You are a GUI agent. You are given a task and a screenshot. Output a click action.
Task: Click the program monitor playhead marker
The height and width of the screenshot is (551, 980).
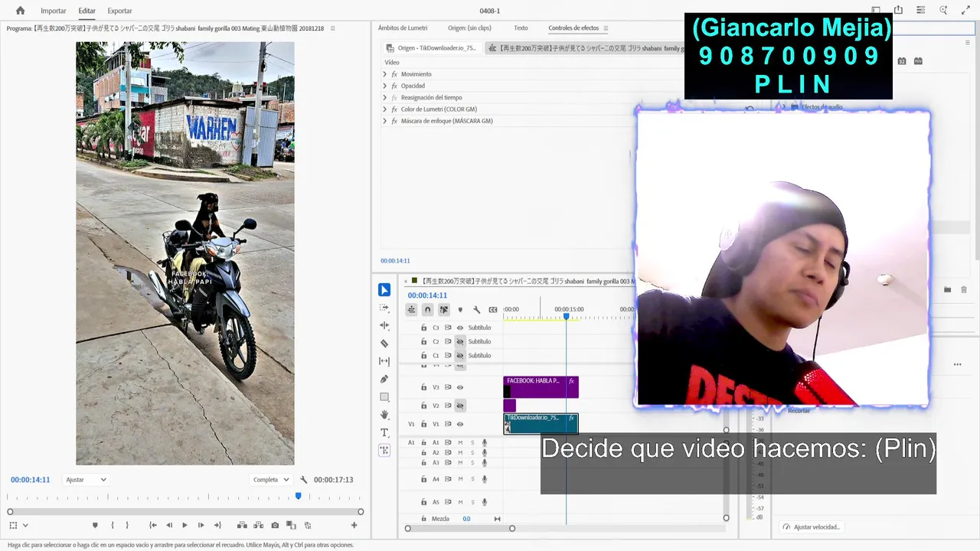tap(298, 496)
